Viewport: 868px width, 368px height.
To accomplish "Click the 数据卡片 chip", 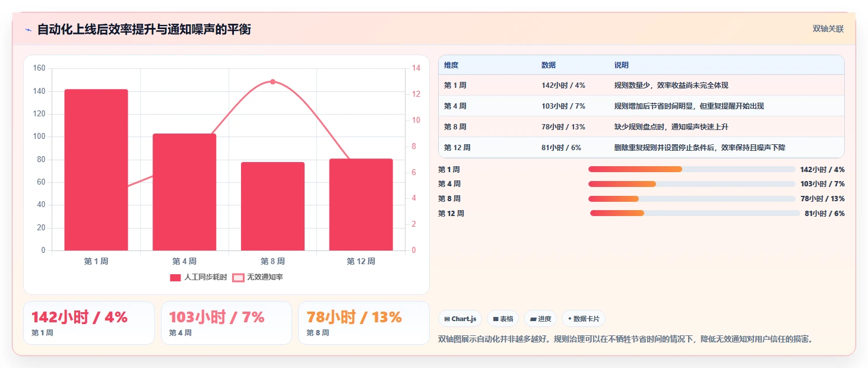I will [584, 319].
